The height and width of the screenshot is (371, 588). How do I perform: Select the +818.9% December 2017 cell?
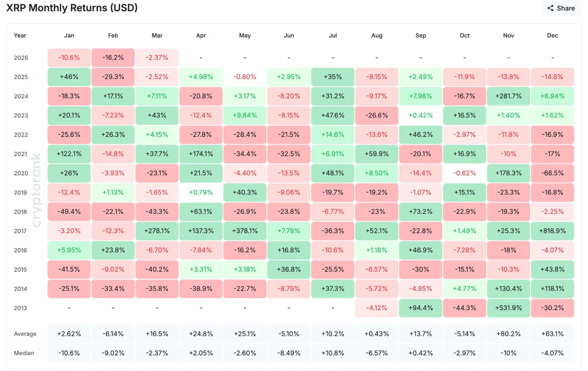click(552, 231)
